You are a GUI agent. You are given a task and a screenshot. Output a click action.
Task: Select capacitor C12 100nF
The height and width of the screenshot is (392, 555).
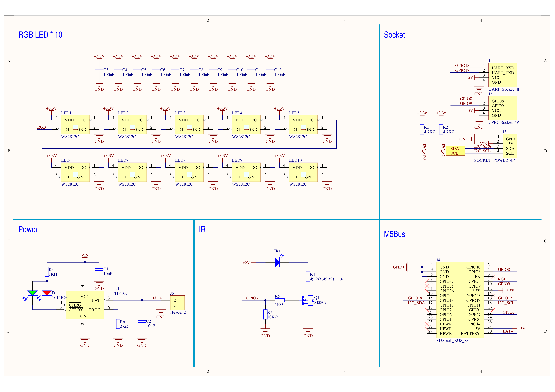tap(270, 70)
